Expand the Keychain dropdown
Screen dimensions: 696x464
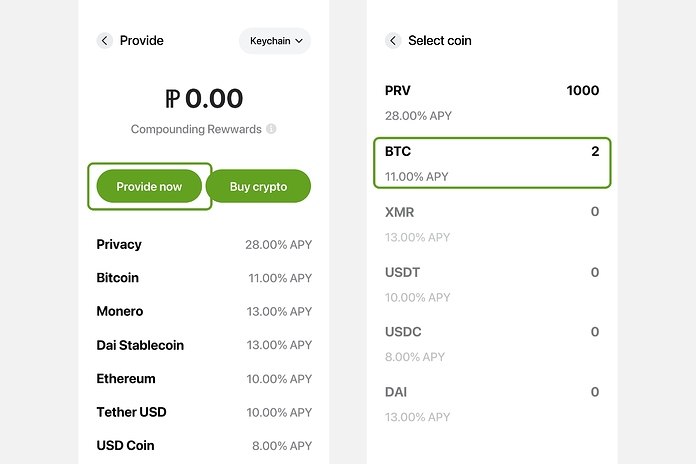[x=275, y=41]
